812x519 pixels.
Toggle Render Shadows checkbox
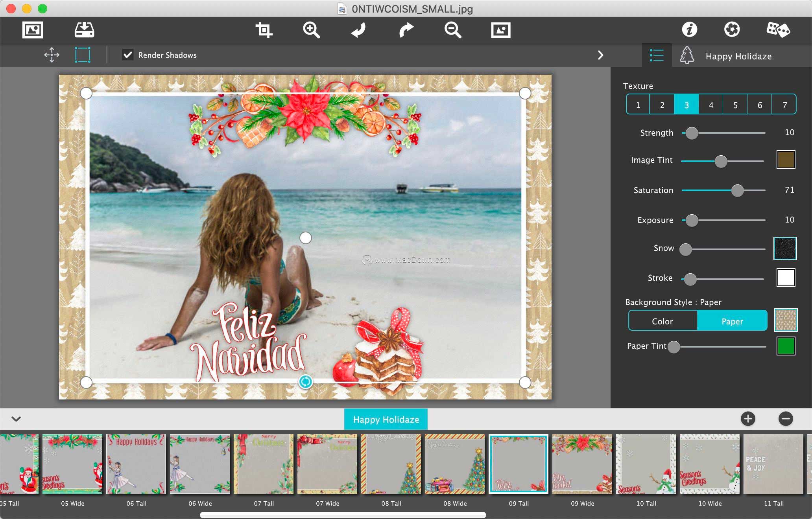[x=127, y=54]
